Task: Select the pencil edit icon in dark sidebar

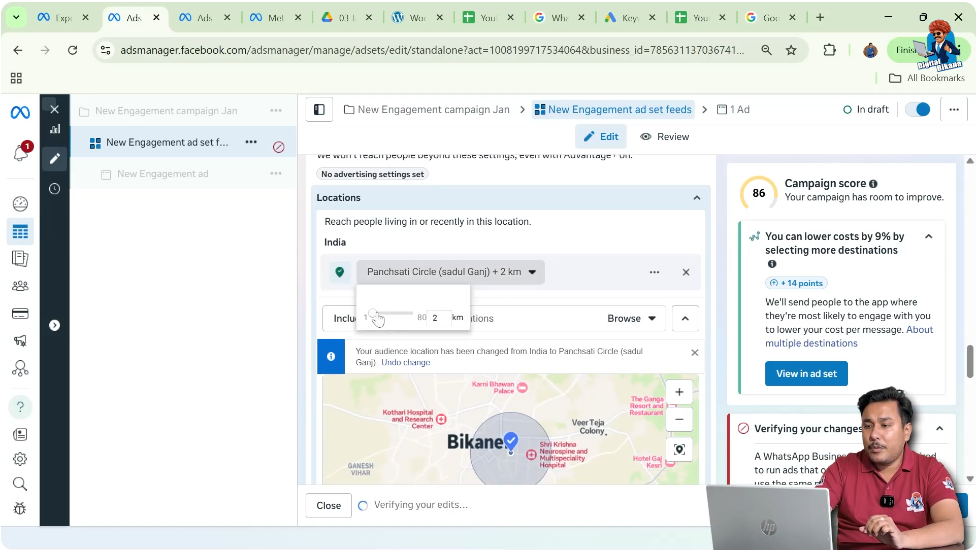Action: click(x=55, y=158)
